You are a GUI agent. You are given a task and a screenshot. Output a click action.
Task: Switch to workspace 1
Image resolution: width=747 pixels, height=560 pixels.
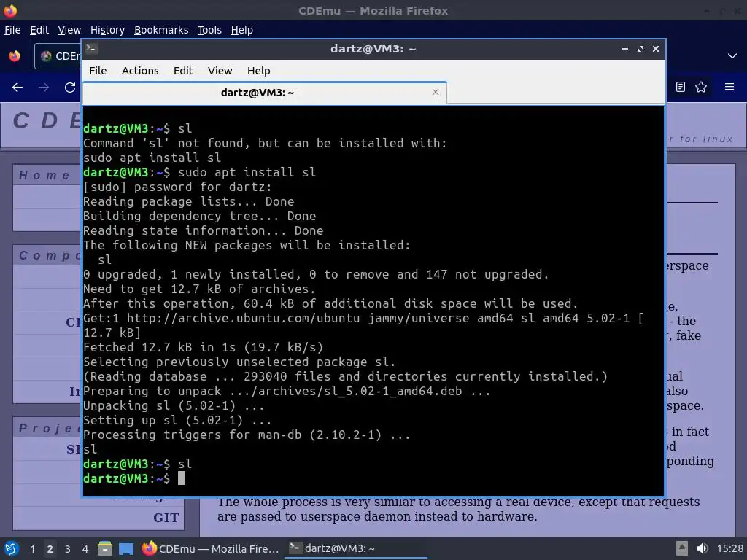(x=32, y=549)
